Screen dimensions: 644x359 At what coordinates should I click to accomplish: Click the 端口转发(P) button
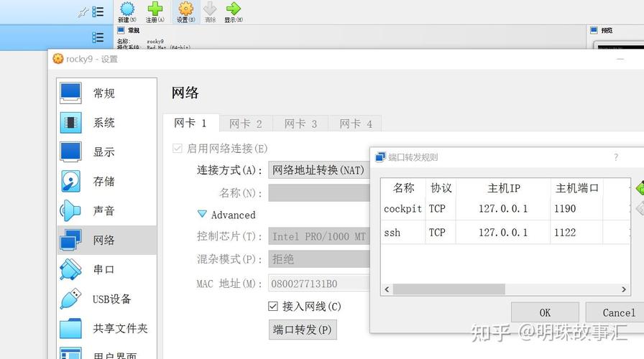(303, 330)
